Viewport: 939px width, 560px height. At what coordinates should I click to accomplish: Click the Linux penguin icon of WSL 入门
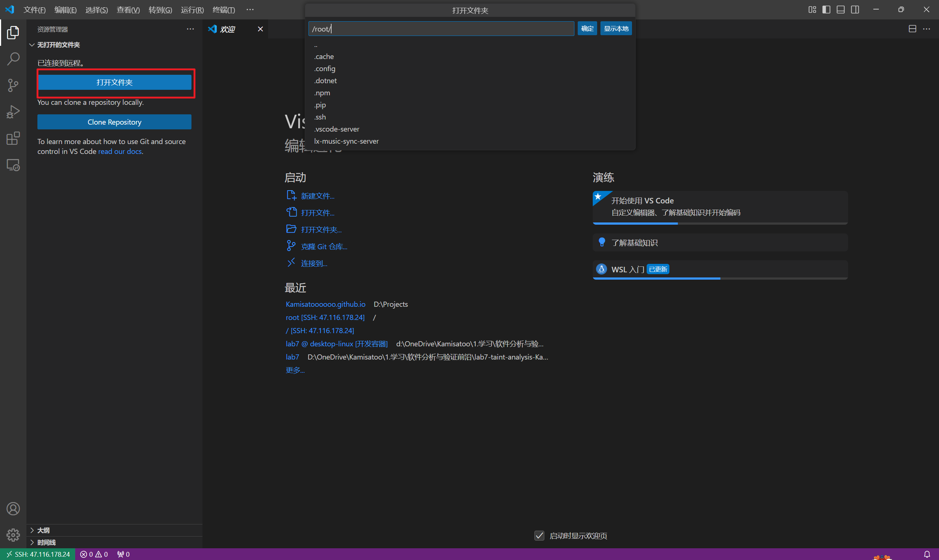click(602, 269)
